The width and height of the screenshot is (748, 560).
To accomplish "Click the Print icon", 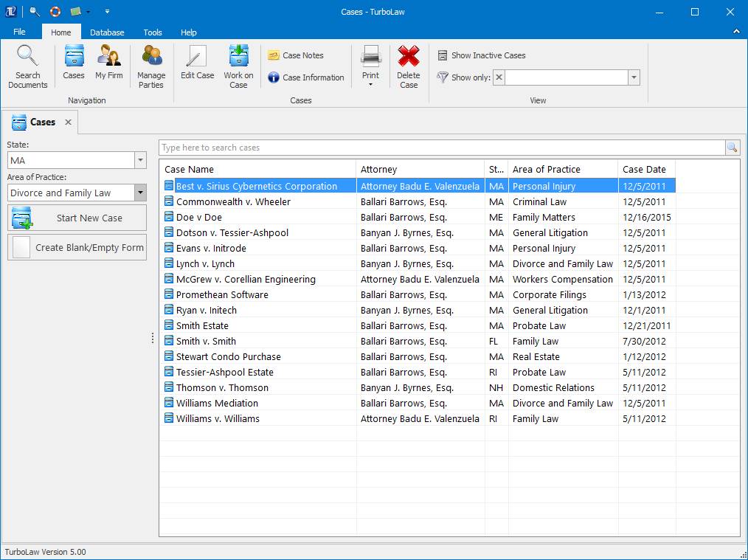I will tap(370, 56).
